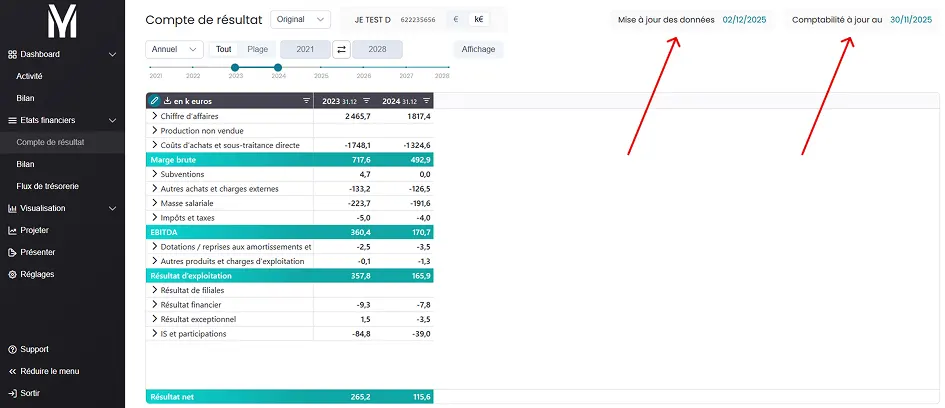Open the 'Annuel' period dropdown
The height and width of the screenshot is (408, 945).
174,49
